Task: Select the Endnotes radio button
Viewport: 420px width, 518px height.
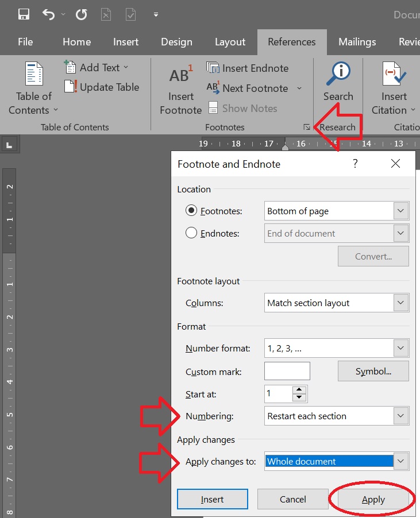Action: coord(191,233)
